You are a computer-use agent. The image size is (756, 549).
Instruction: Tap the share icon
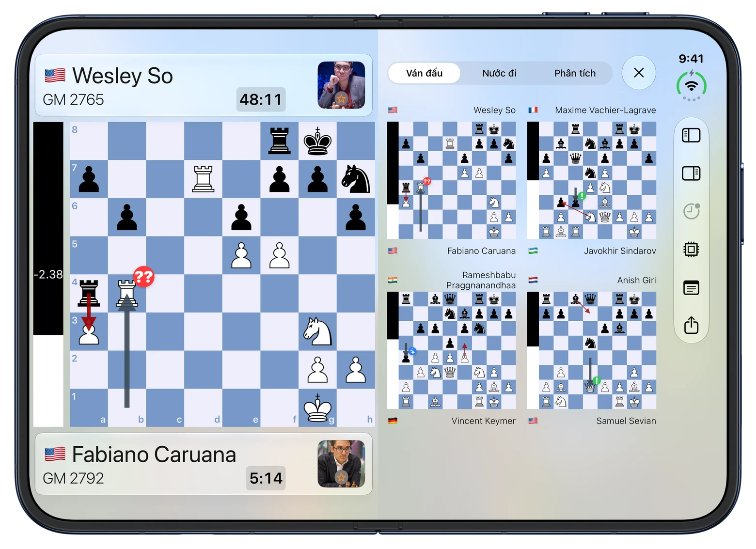(x=691, y=325)
